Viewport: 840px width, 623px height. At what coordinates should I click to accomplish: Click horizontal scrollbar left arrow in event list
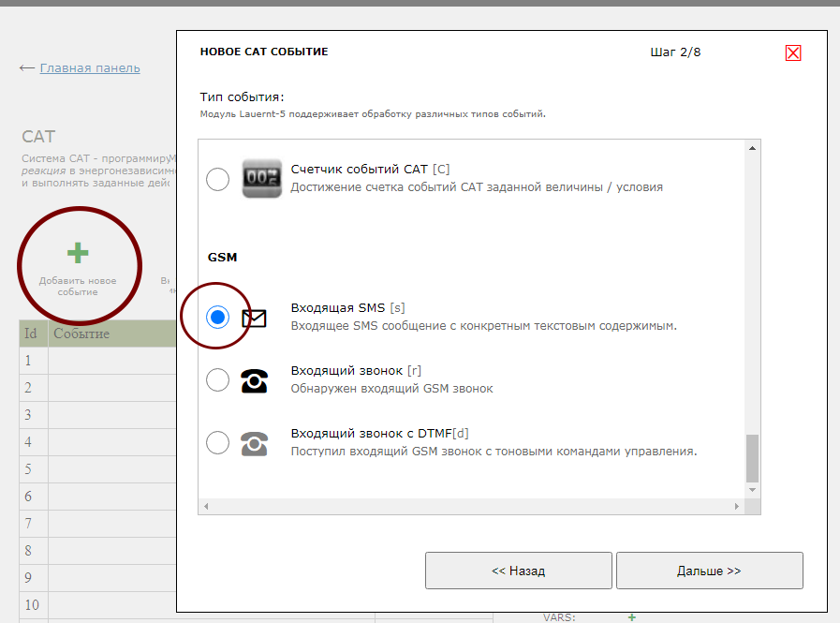point(206,506)
